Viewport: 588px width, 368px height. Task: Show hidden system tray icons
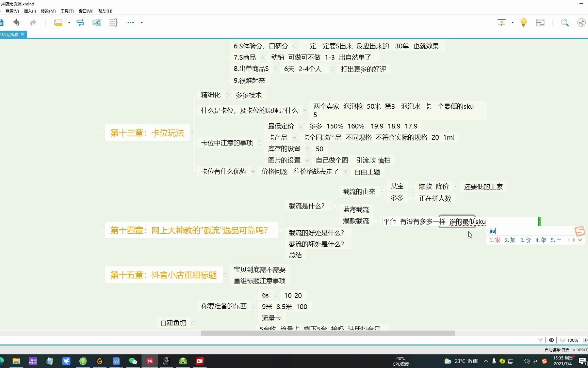coord(486,361)
